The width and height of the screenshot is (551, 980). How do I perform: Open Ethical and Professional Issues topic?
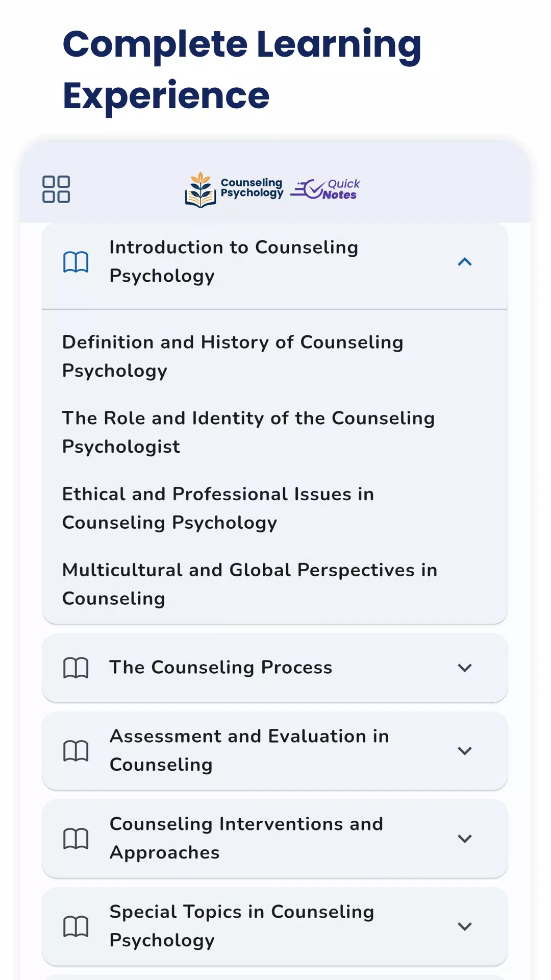[x=218, y=508]
